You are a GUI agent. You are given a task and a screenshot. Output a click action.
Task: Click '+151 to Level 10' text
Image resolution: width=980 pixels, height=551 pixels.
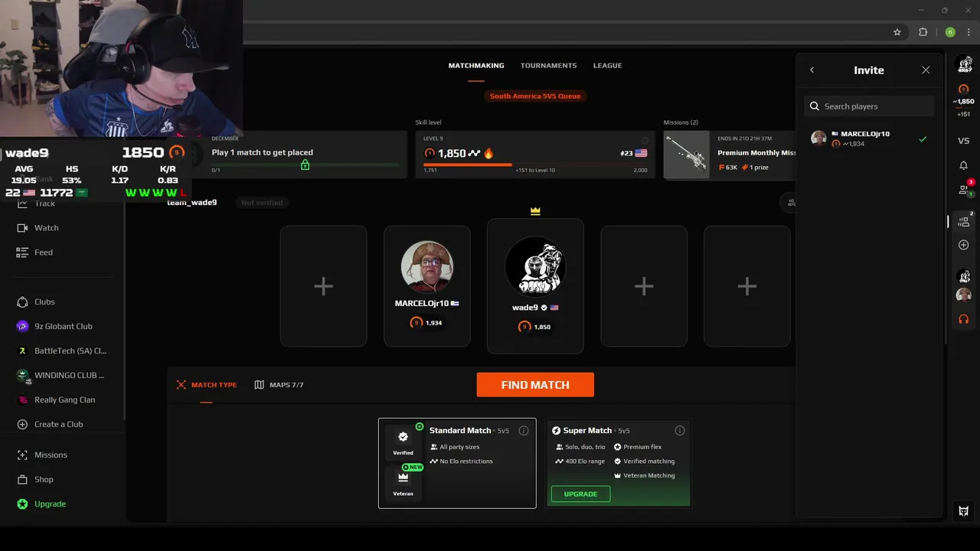point(535,170)
